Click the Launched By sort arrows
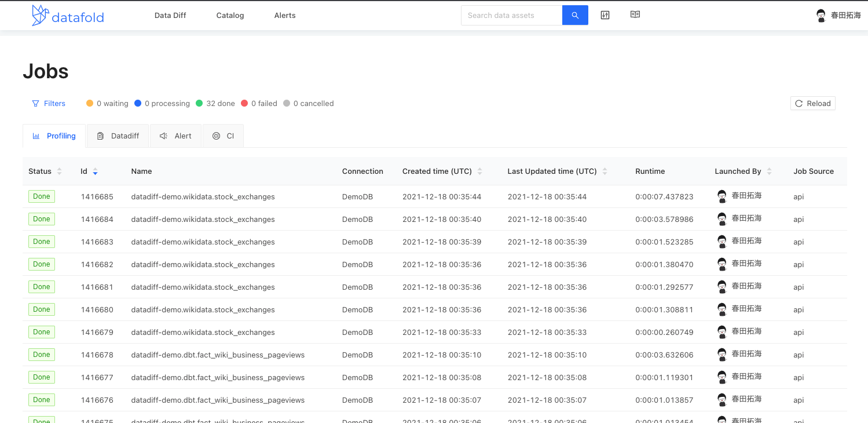This screenshot has width=868, height=423. point(769,172)
